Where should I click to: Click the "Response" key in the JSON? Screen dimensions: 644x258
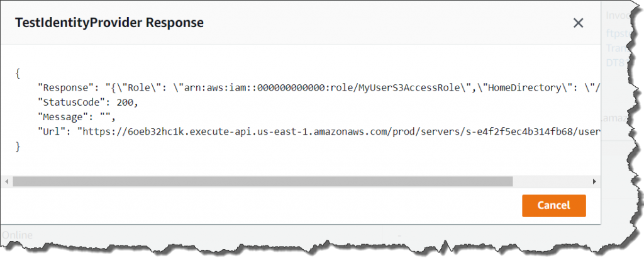64,87
